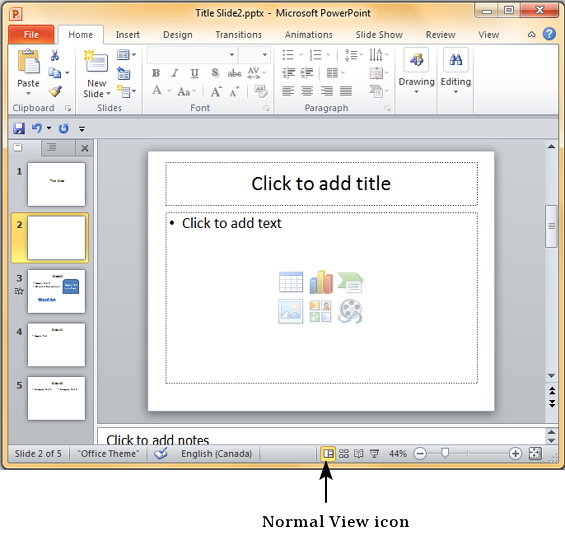The width and height of the screenshot is (565, 543).
Task: Decrease list indent level
Action: point(288,73)
